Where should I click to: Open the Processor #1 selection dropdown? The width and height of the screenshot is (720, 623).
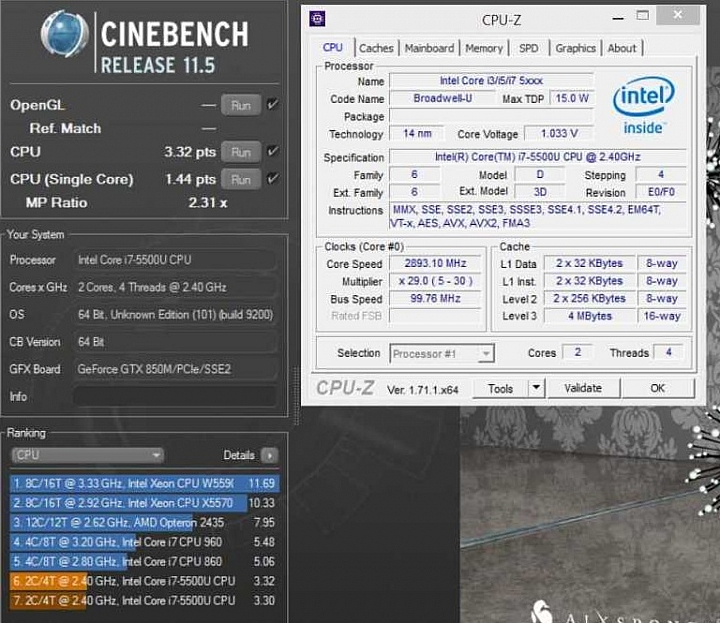coord(442,354)
